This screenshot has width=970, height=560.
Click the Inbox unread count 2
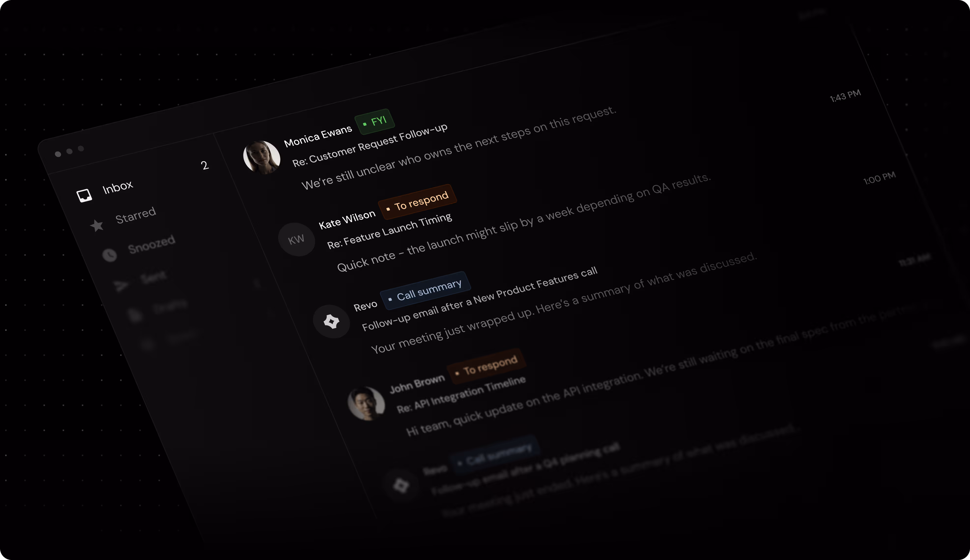coord(205,165)
